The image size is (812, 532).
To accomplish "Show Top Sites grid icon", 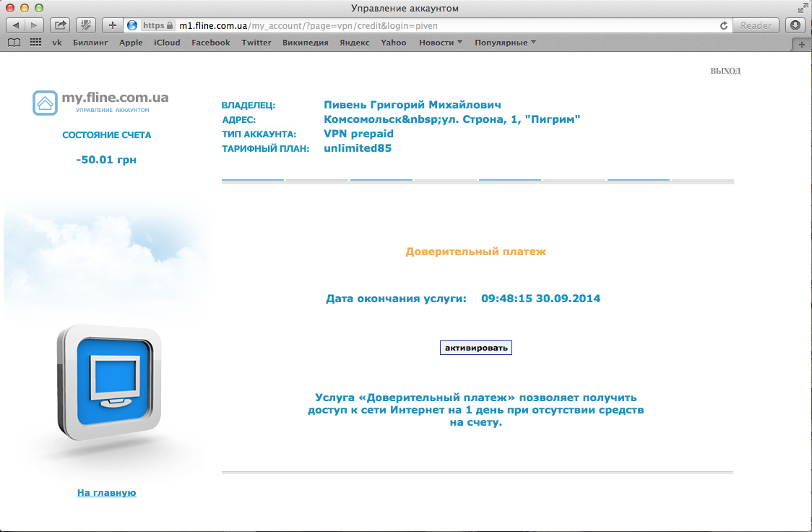I will click(35, 43).
